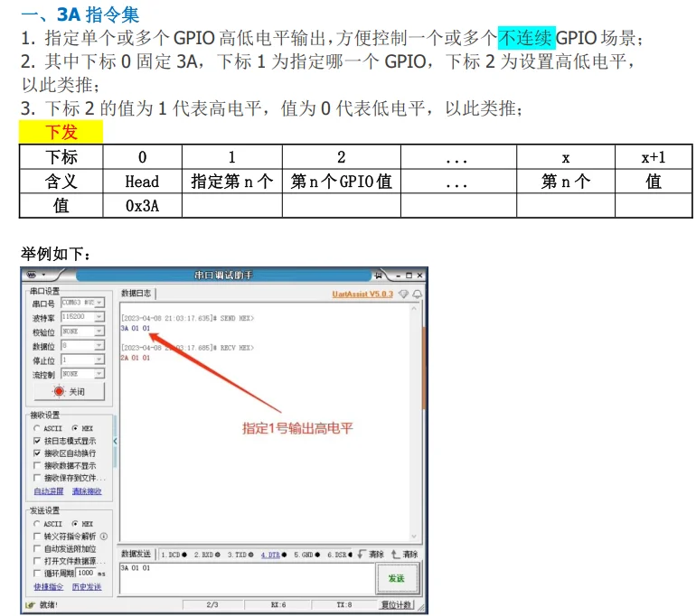Click the resize grip at window corner
The height and width of the screenshot is (616, 696).
[x=420, y=607]
